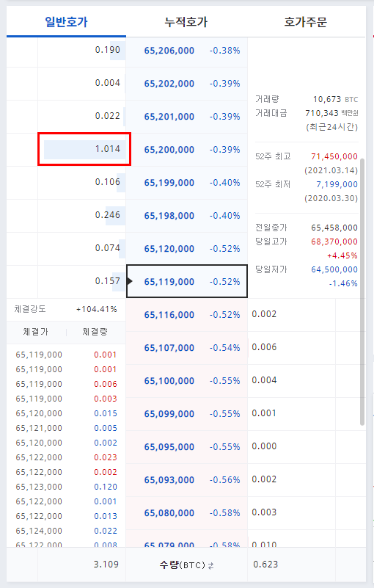This screenshot has height=588, width=374.
Task: Click the highlighted 1.014 ask quantity cell
Action: pyautogui.click(x=84, y=149)
